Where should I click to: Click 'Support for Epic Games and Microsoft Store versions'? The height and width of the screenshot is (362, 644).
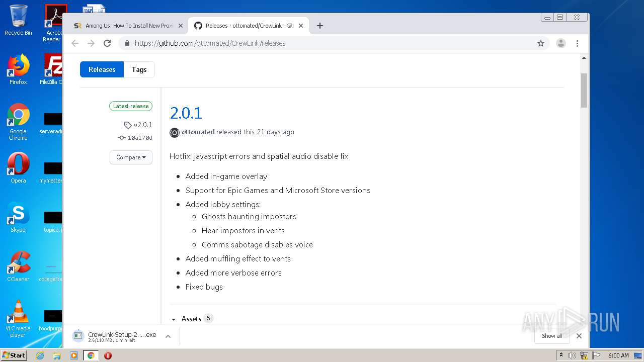coord(278,190)
